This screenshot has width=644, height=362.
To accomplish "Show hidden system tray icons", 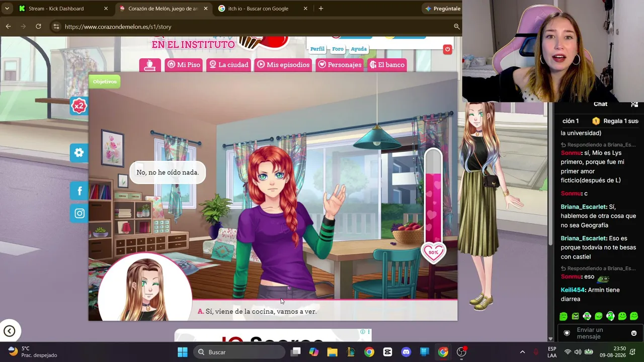I will (x=522, y=352).
